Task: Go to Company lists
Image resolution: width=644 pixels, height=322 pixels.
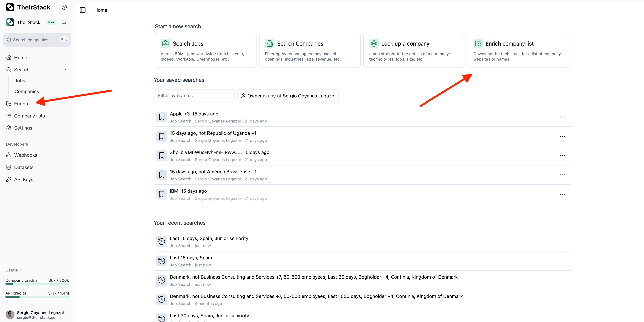Action: click(30, 116)
